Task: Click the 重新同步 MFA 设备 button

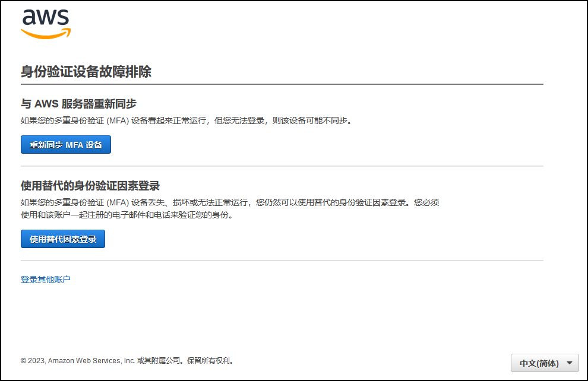Action: [x=65, y=145]
